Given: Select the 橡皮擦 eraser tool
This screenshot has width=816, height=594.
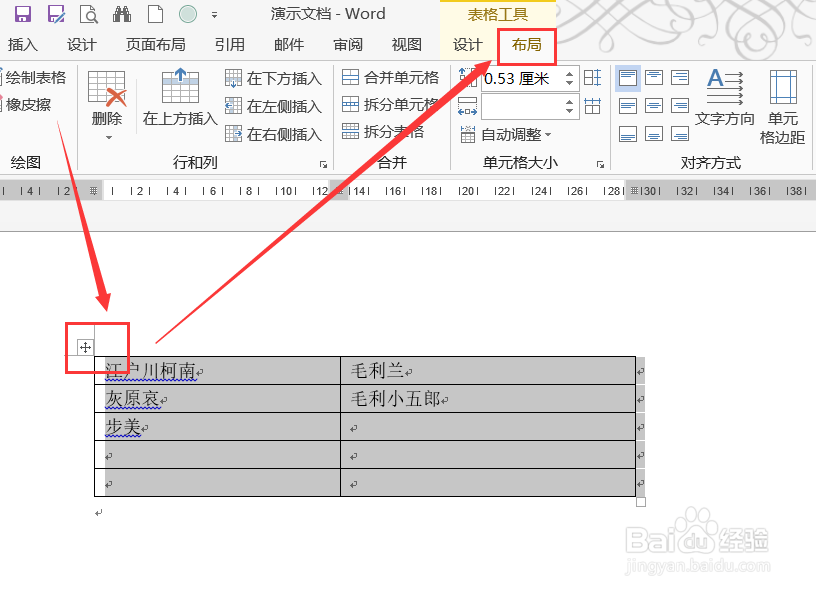Looking at the screenshot, I should tap(26, 105).
